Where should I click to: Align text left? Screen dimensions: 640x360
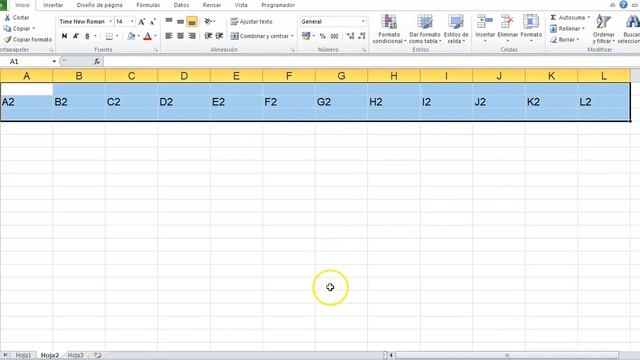tap(169, 36)
